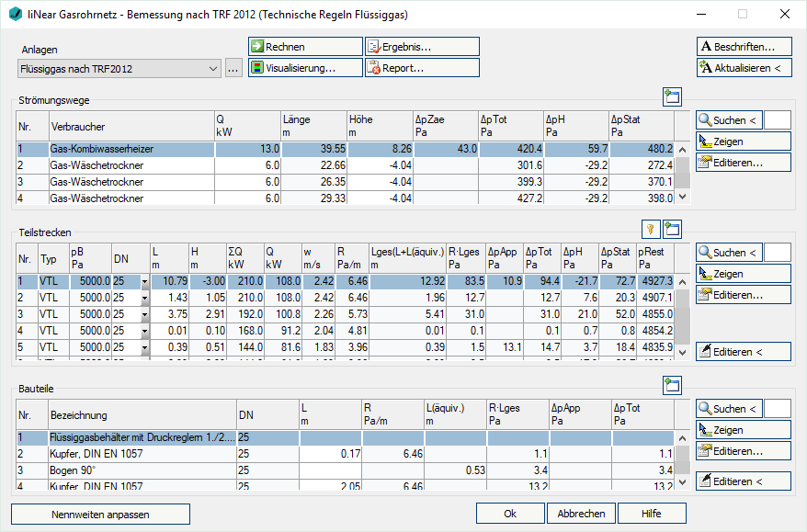Select Kupfer, DIN EN 1057 row 2
This screenshot has width=807, height=532.
(x=346, y=454)
